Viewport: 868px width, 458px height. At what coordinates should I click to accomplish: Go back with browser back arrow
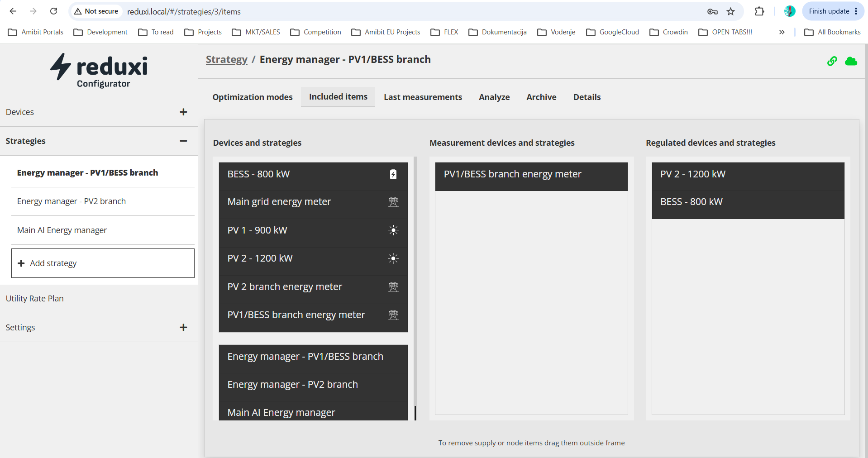click(13, 11)
